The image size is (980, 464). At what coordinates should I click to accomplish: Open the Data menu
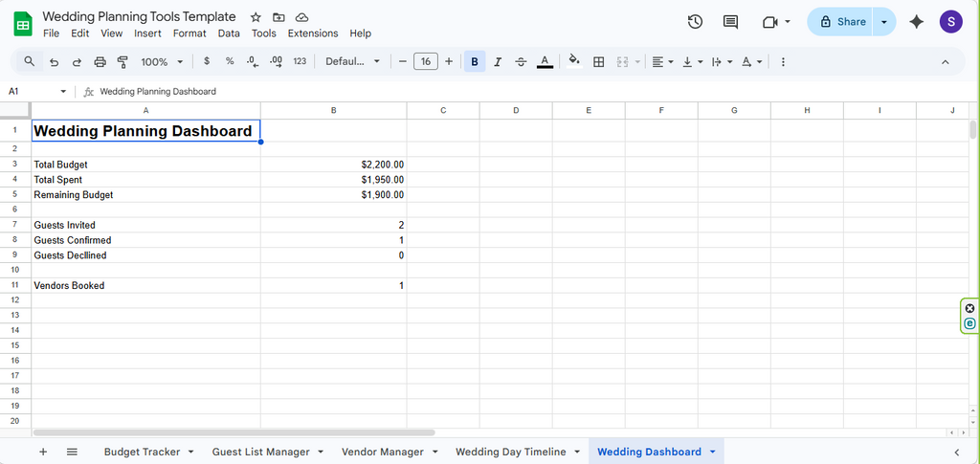pyautogui.click(x=229, y=33)
